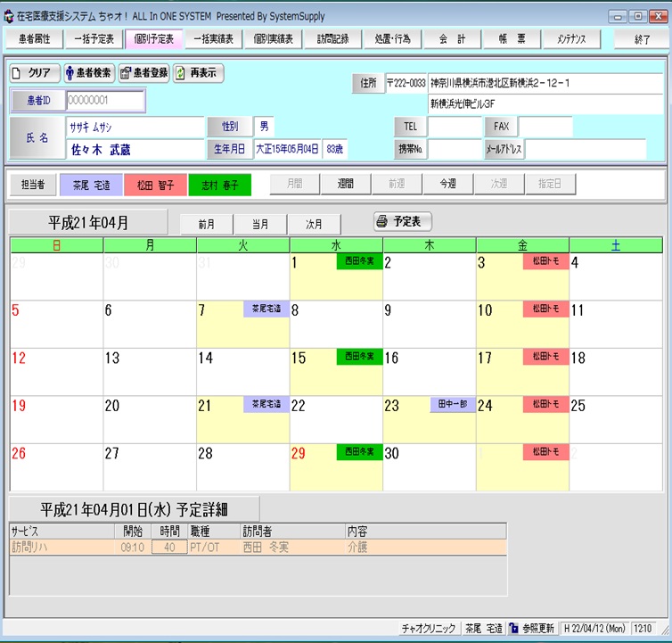Switch to 週間 weekly view

(x=346, y=184)
